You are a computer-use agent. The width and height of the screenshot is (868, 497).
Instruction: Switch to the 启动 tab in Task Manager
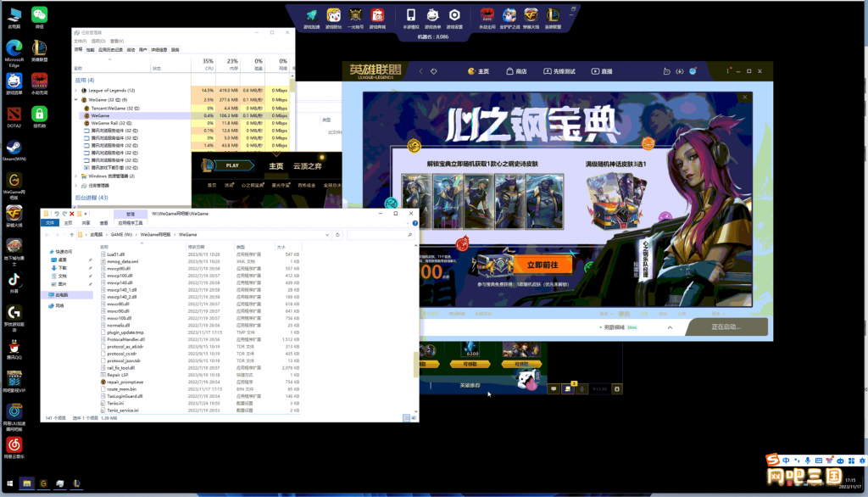click(x=131, y=50)
